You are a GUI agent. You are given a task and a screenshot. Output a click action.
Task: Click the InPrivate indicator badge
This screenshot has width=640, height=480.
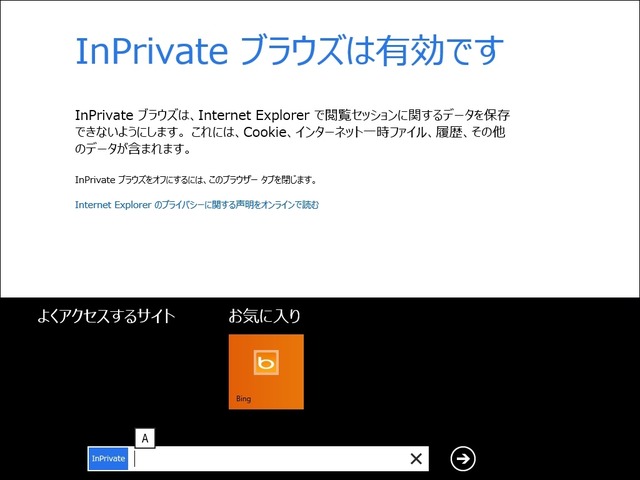(108, 458)
